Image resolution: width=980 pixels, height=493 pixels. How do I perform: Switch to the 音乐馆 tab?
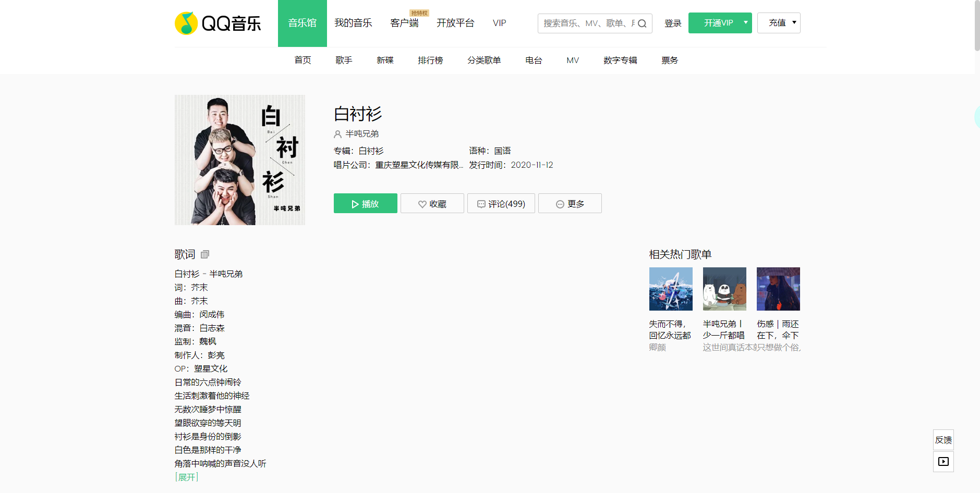coord(302,22)
